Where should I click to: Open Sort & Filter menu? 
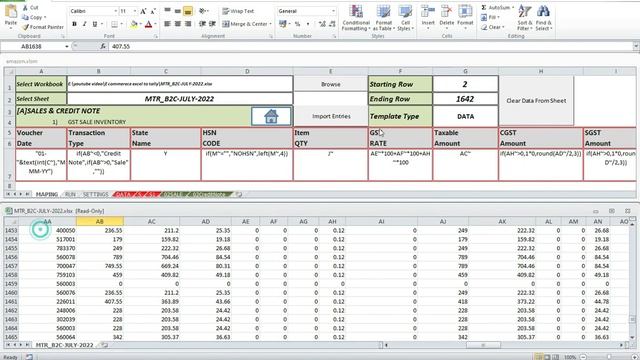pyautogui.click(x=524, y=18)
